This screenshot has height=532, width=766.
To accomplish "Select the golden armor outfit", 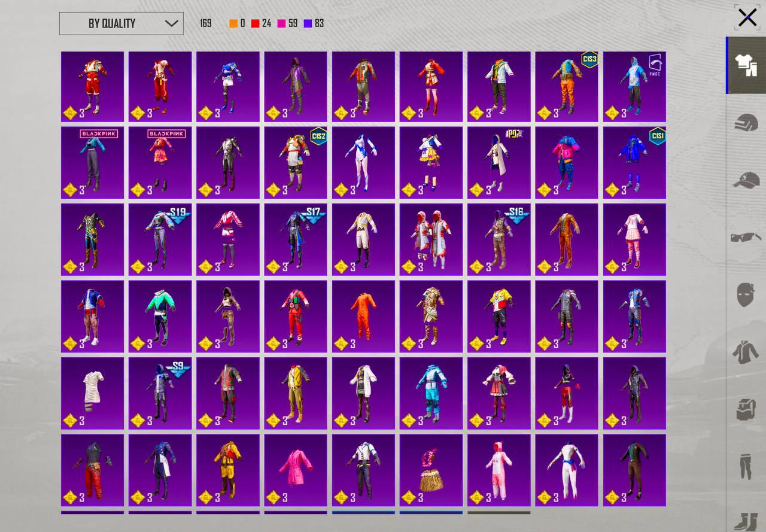I will click(x=431, y=317).
